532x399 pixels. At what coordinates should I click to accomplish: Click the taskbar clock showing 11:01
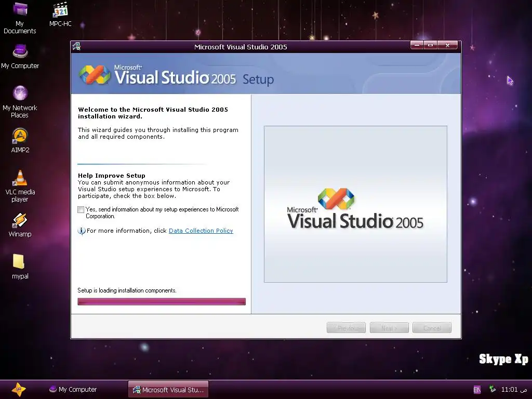click(x=514, y=390)
